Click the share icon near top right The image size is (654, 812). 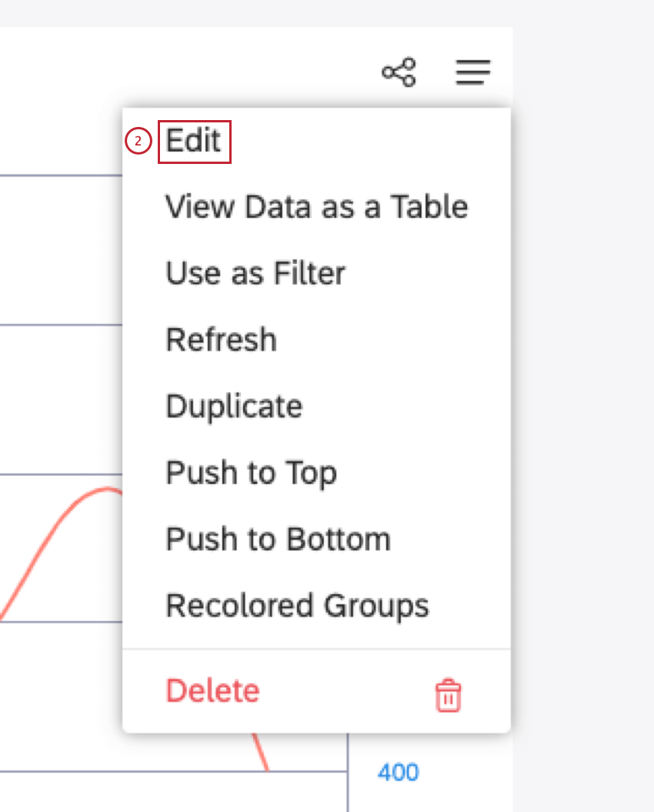click(399, 72)
